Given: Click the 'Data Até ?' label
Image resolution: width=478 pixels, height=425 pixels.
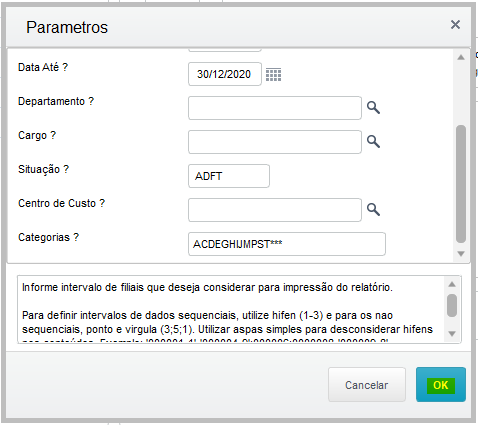Looking at the screenshot, I should pos(43,67).
